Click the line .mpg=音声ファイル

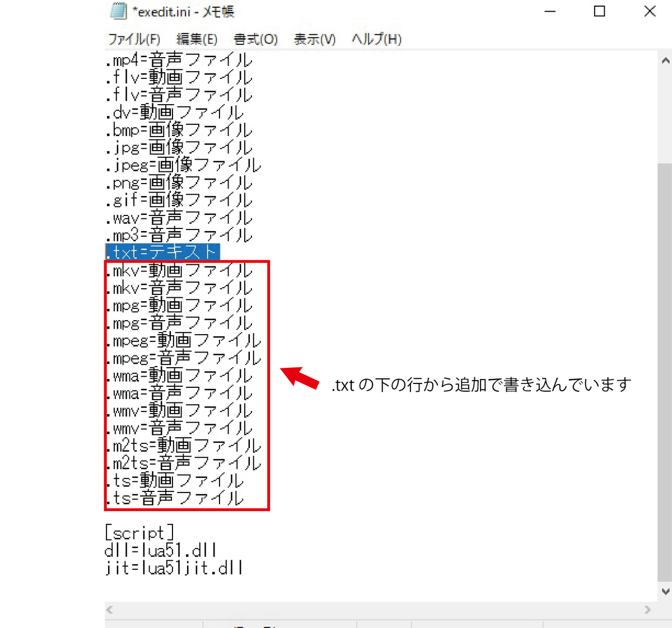click(179, 323)
